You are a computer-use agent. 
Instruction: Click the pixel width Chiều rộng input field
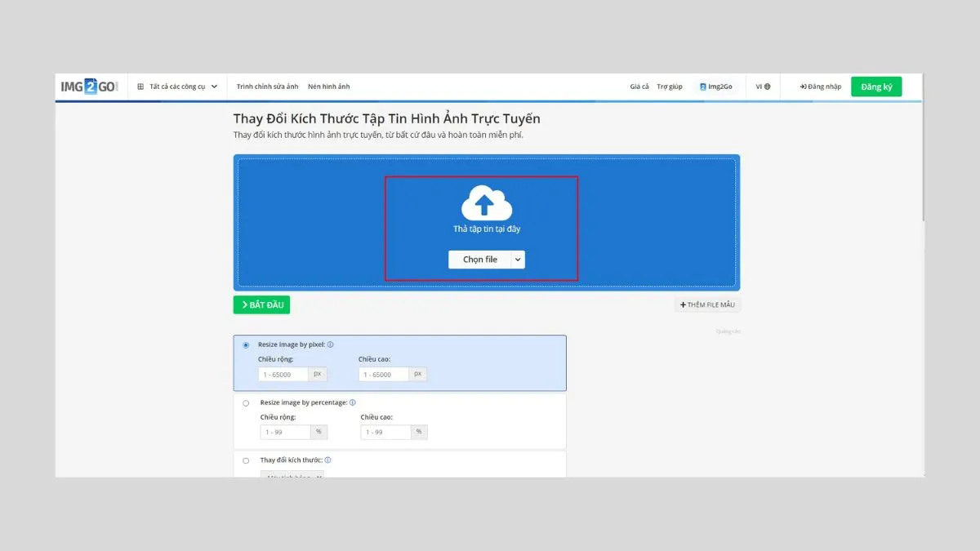click(283, 374)
